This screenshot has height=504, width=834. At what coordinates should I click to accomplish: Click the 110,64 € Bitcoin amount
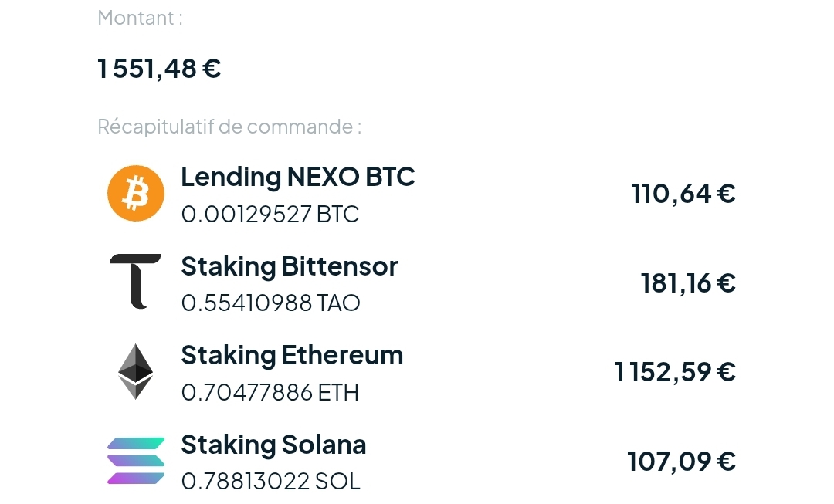click(x=683, y=194)
